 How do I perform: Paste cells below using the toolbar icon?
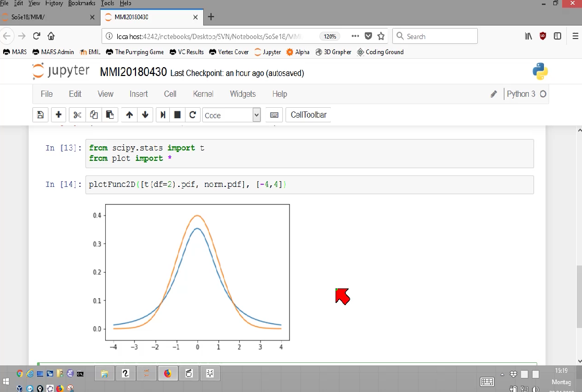pos(110,115)
